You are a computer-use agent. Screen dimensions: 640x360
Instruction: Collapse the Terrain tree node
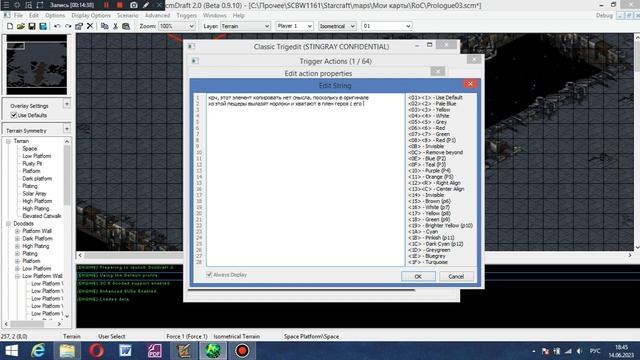(8, 141)
